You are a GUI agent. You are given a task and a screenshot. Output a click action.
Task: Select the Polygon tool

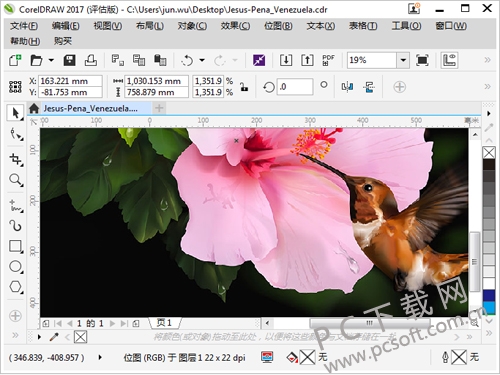(16, 287)
